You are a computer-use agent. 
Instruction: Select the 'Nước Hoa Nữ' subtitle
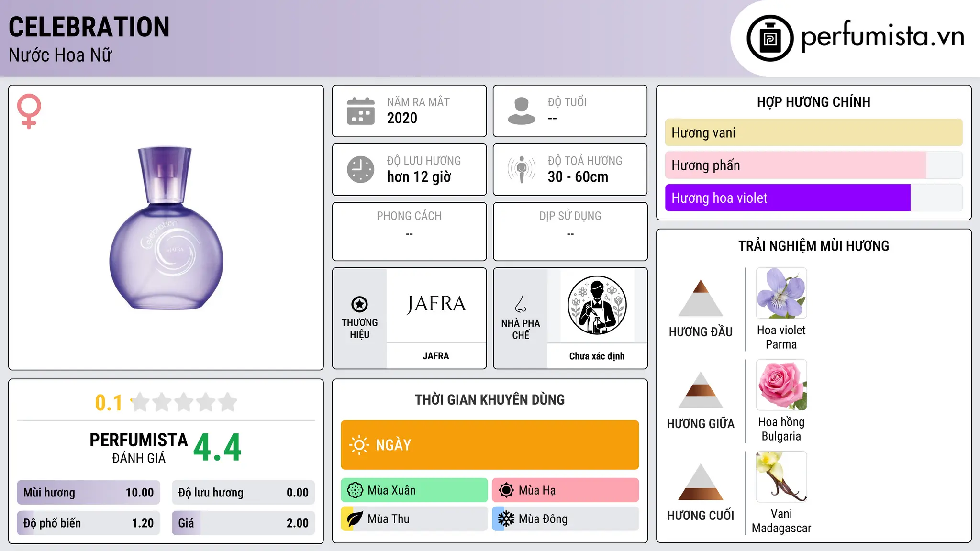[x=60, y=55]
